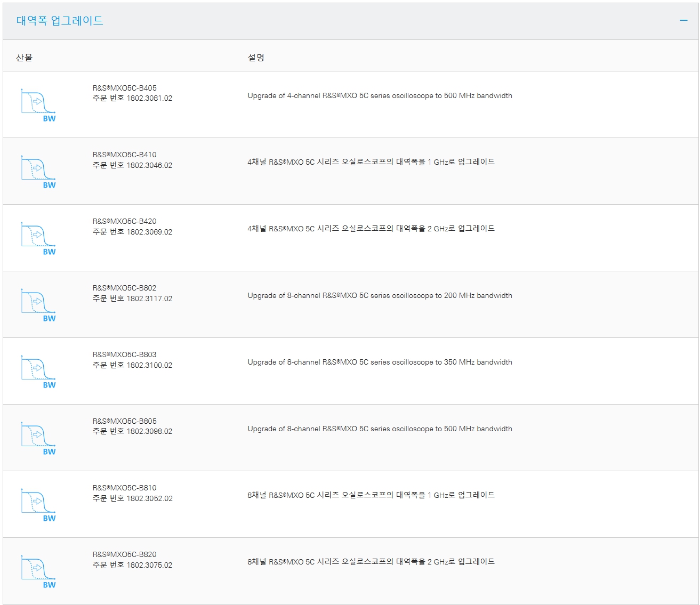Click the 대역폭 업그레이드 section heading
The image size is (700, 605).
click(x=60, y=21)
